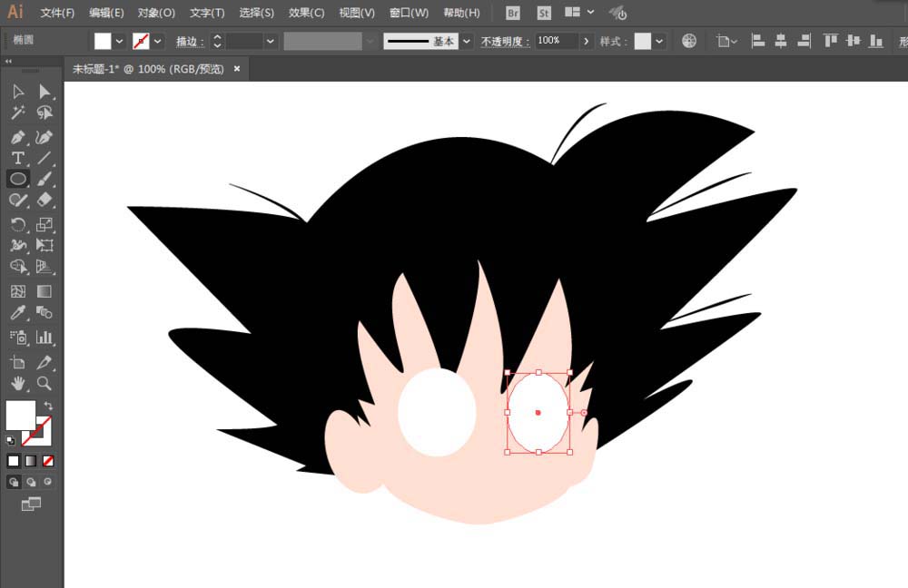Select the Mesh tool
The image size is (908, 588).
(x=18, y=291)
